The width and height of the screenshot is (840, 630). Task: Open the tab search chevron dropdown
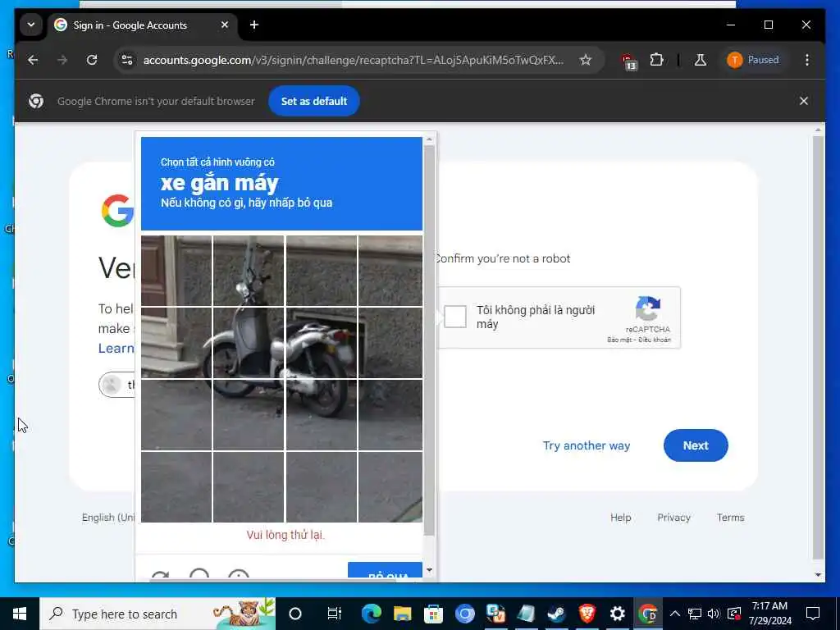pos(31,25)
